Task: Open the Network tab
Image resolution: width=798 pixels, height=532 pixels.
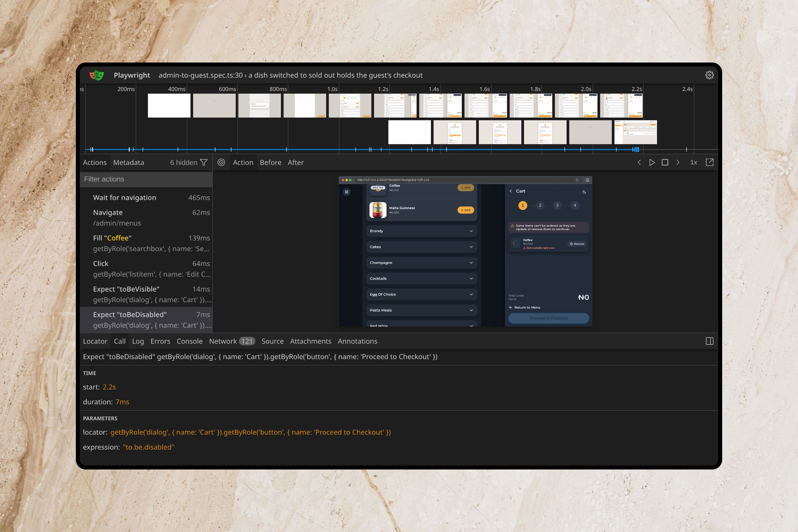Action: (232, 341)
